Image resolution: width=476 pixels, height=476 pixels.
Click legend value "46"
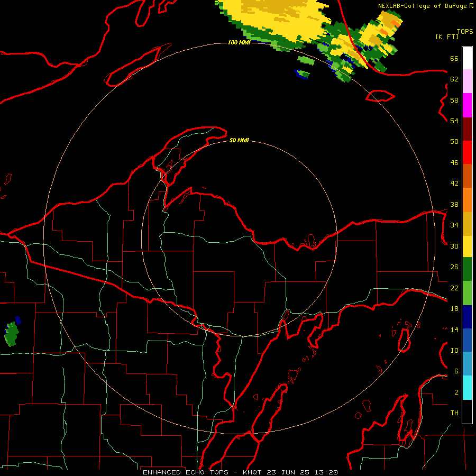coord(454,163)
